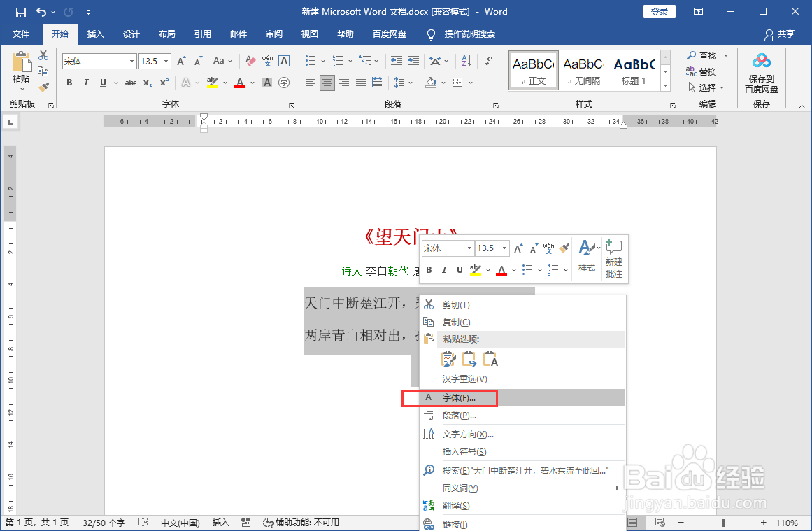Open mini toolbar font size dropdown
The image size is (812, 531).
click(504, 248)
